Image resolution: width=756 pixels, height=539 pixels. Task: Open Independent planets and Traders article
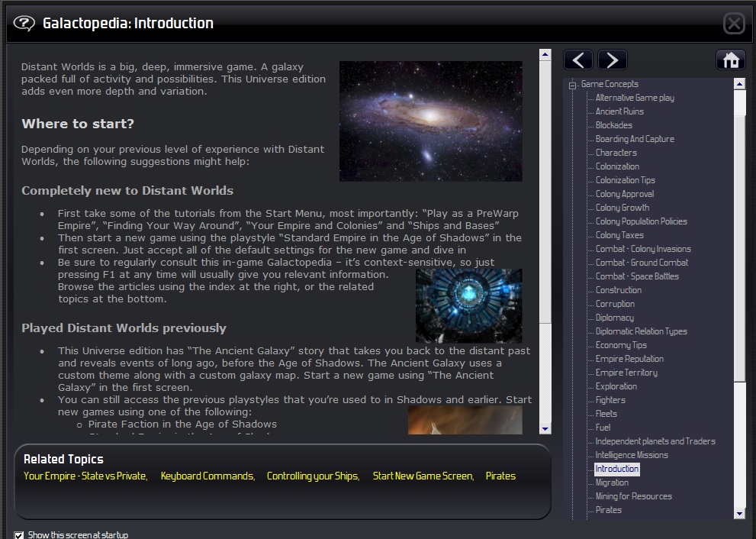pyautogui.click(x=655, y=441)
